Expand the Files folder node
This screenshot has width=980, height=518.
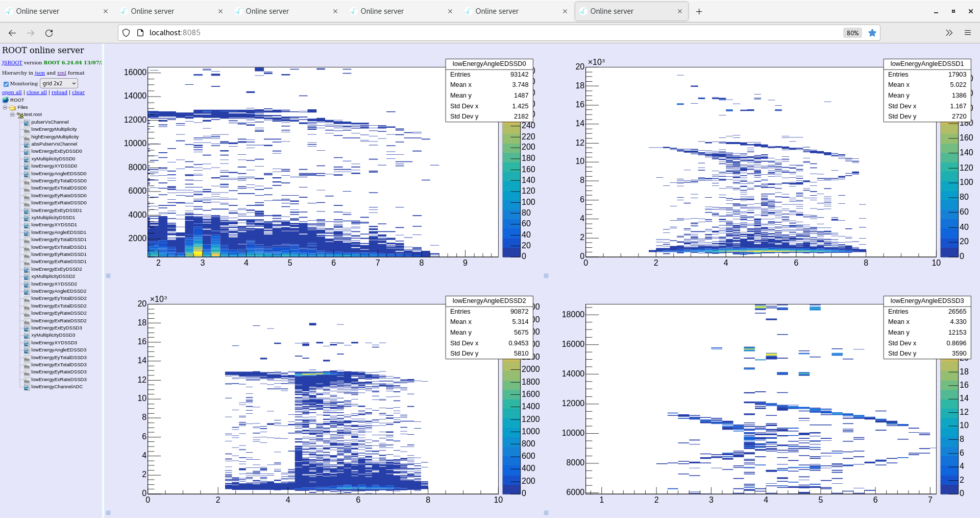click(x=5, y=107)
